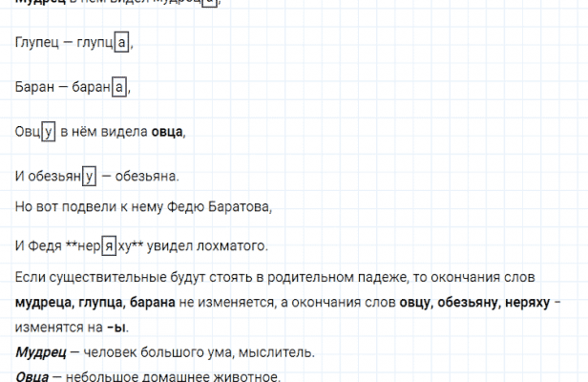Click the boxed 'у' after 'обезьян'
The height and width of the screenshot is (382, 588).
pos(91,177)
